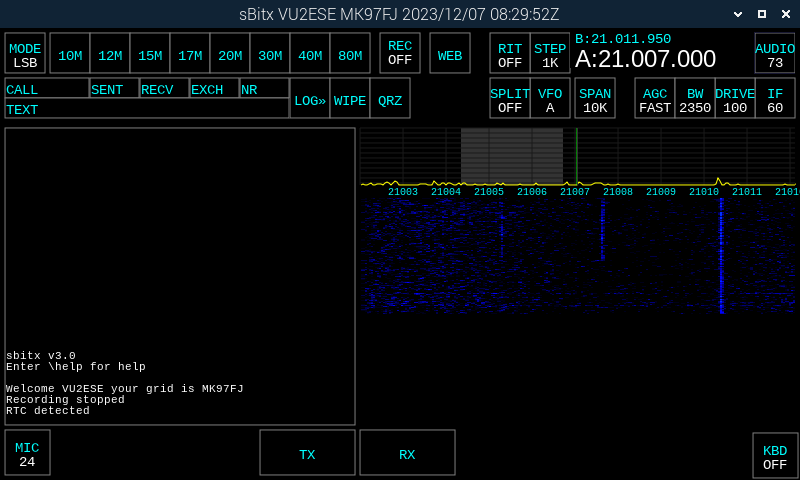Change the SPAN 10K setting
800x480 pixels.
point(595,98)
